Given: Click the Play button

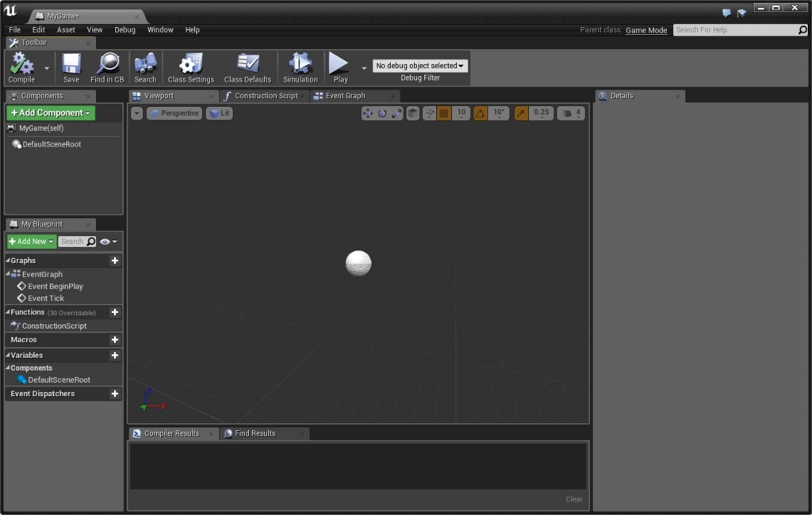Looking at the screenshot, I should coord(339,68).
